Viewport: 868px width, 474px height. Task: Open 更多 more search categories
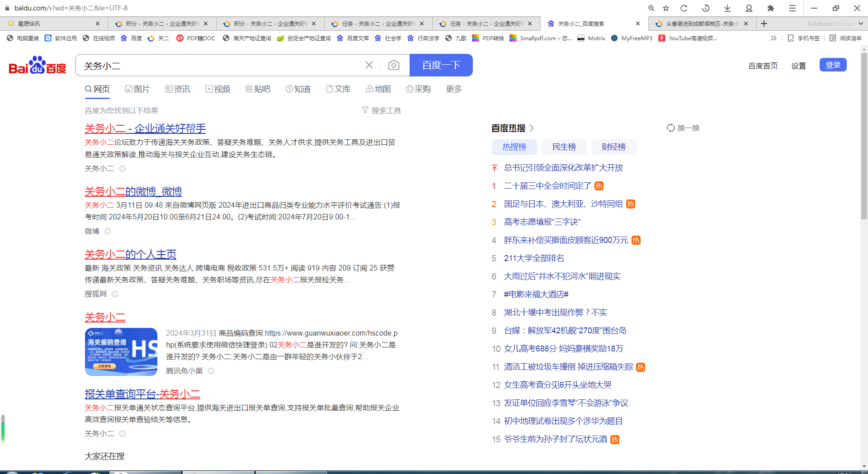tap(454, 89)
